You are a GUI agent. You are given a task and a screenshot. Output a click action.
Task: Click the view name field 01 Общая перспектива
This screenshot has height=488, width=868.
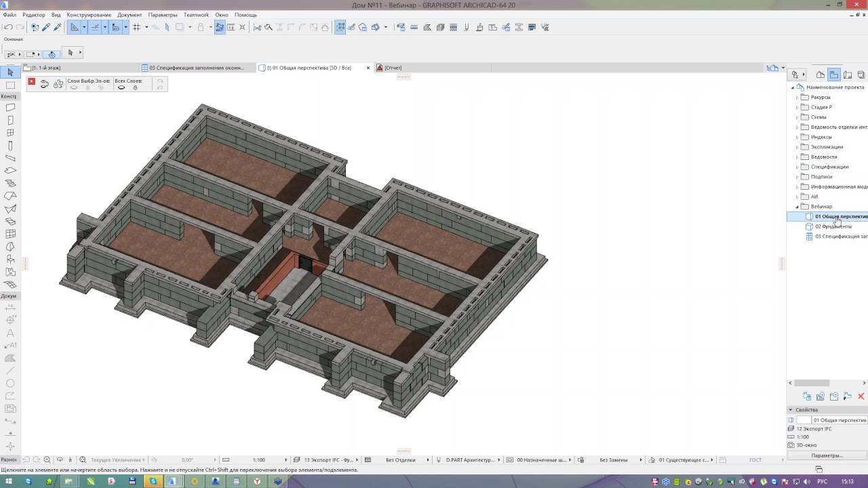(x=839, y=420)
